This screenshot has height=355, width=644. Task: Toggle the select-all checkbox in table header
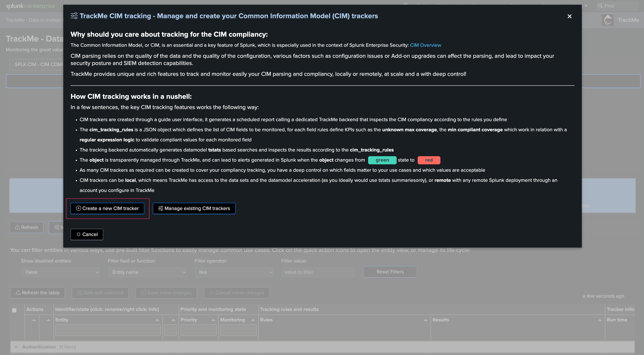pyautogui.click(x=14, y=310)
